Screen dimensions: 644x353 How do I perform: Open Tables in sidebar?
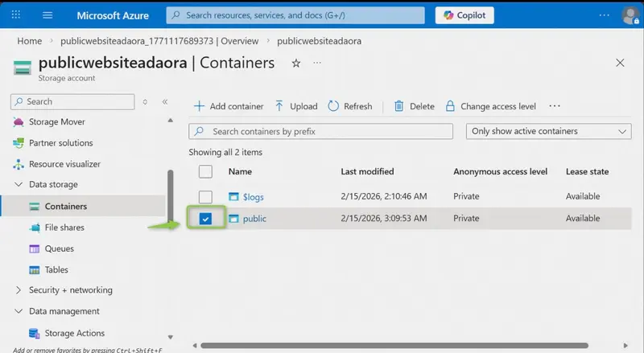(56, 269)
